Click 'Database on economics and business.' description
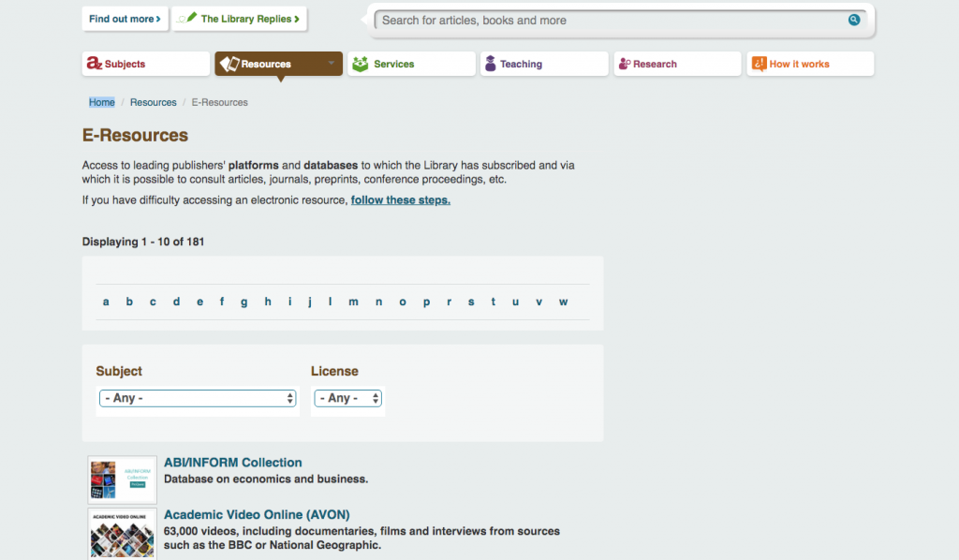 pos(266,479)
